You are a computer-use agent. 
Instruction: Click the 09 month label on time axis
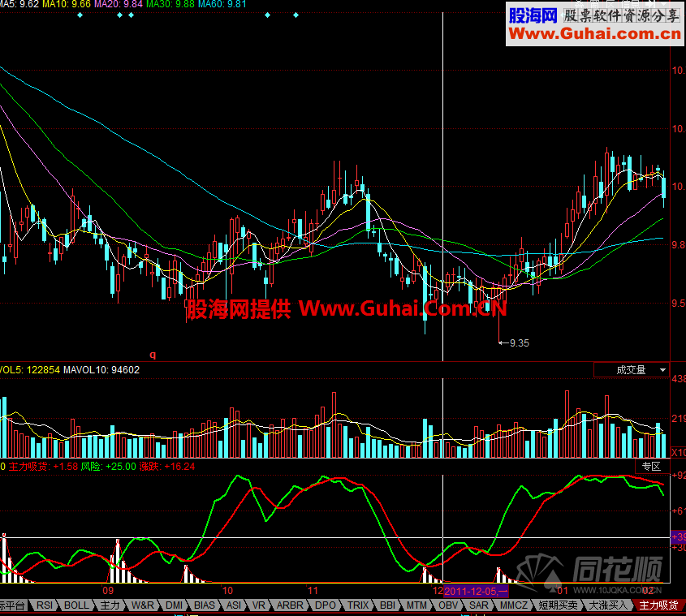point(108,591)
